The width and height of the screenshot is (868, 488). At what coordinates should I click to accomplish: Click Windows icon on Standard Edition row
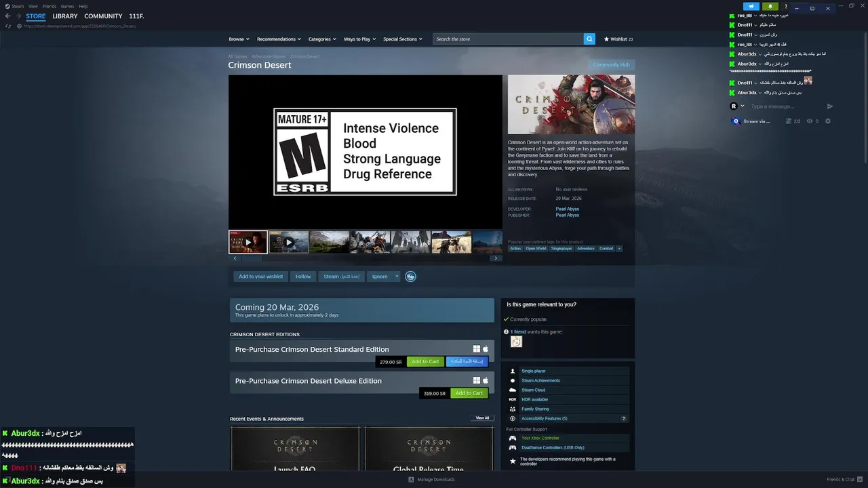(477, 349)
